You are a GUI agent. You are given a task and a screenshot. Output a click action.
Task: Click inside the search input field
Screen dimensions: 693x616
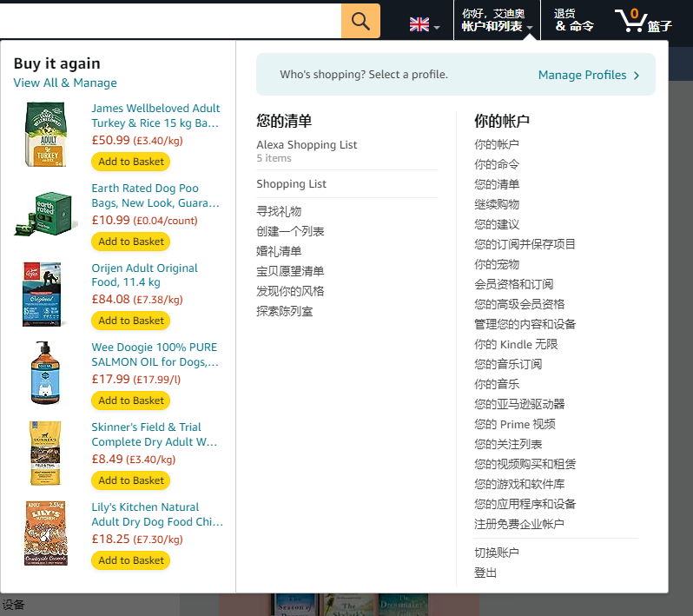coord(170,21)
